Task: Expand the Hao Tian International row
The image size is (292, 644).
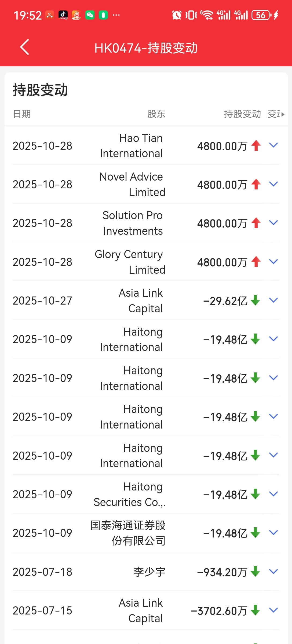Action: tap(273, 145)
